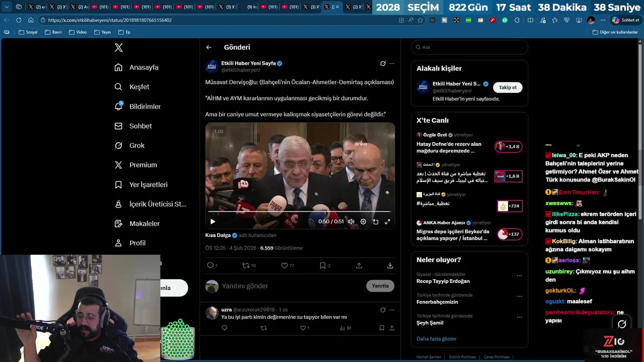This screenshot has height=362, width=644.
Task: Click the Sohbet et Copilot button
Action: pyautogui.click(x=625, y=20)
